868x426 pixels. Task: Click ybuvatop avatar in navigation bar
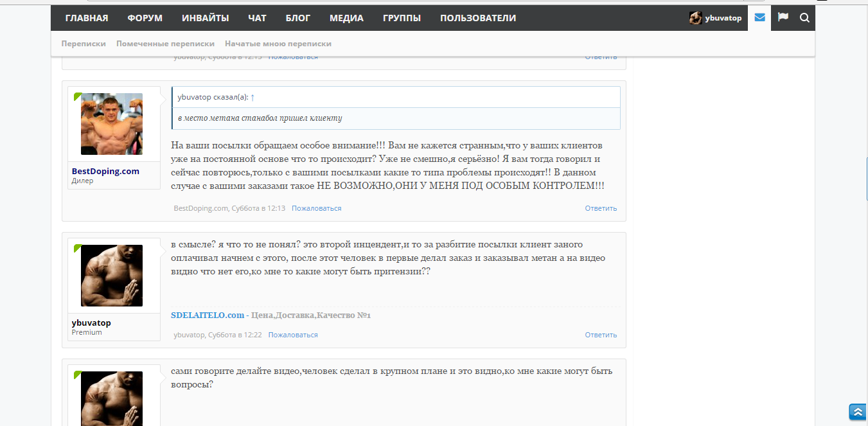(695, 18)
